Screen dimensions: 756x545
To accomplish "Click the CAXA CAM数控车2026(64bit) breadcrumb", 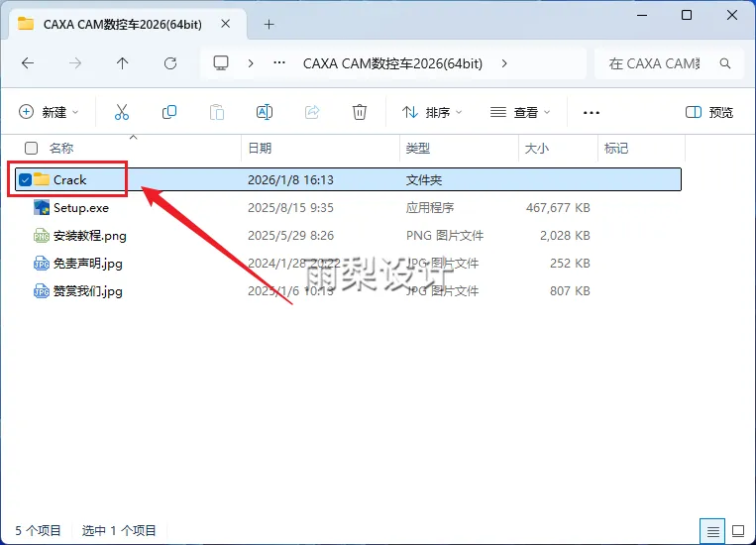I will [x=392, y=63].
